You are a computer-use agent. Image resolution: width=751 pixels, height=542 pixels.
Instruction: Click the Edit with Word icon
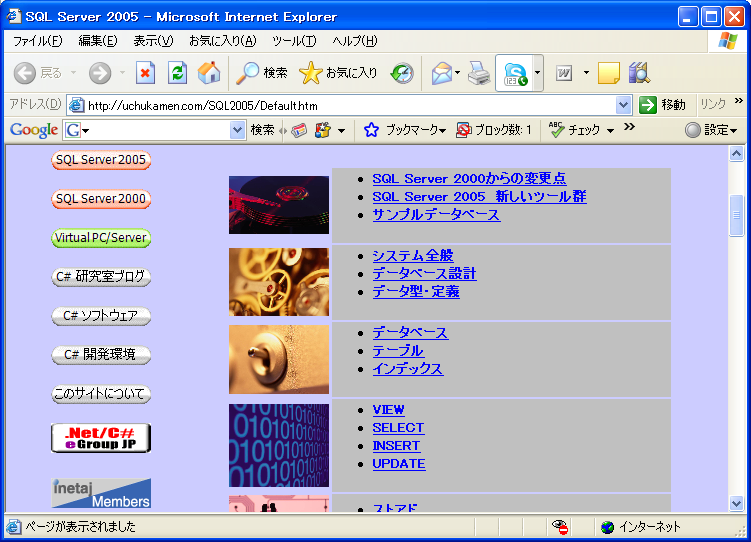pyautogui.click(x=564, y=73)
